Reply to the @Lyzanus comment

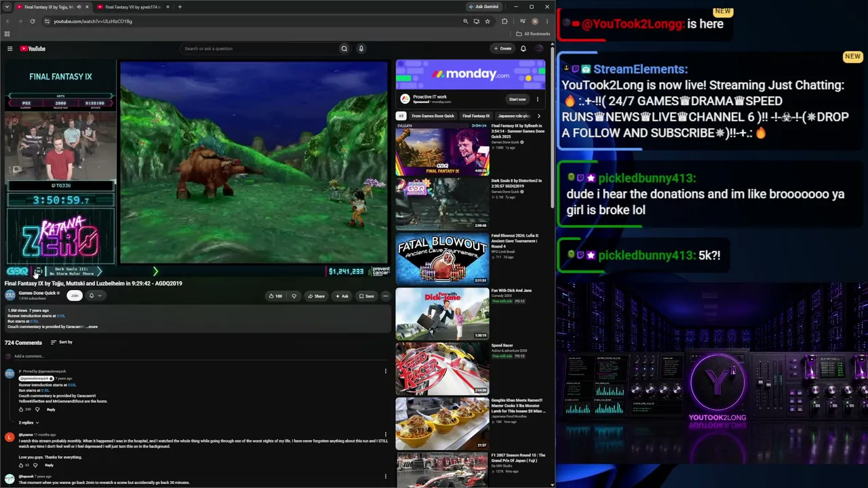[x=49, y=465]
